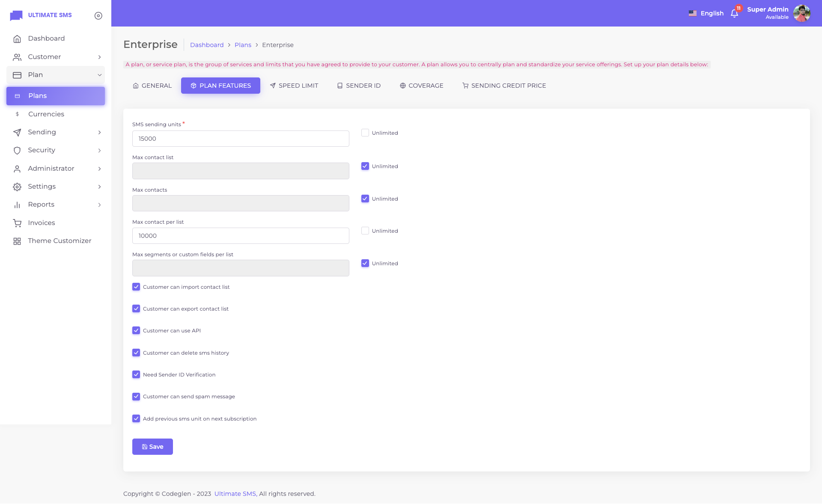Click the Save button

pyautogui.click(x=152, y=447)
